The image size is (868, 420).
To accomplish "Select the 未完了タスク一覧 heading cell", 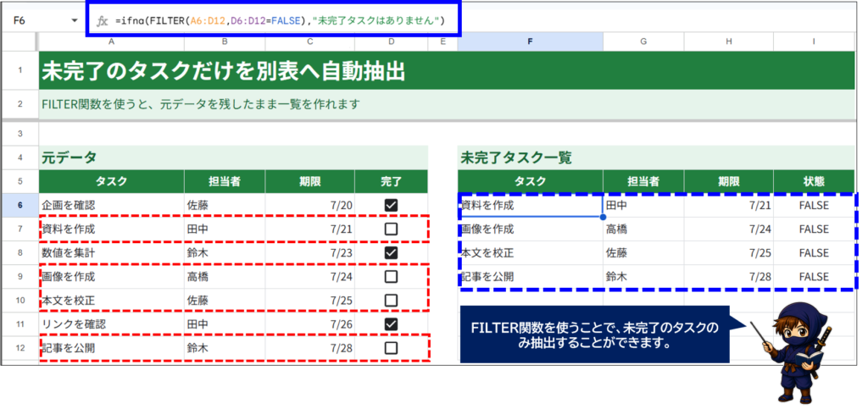I will pos(656,157).
